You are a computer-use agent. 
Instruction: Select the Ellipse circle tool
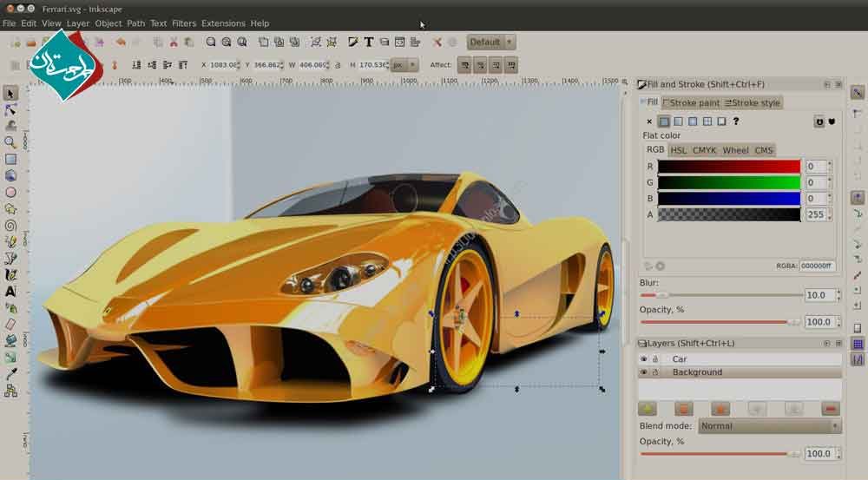[10, 192]
